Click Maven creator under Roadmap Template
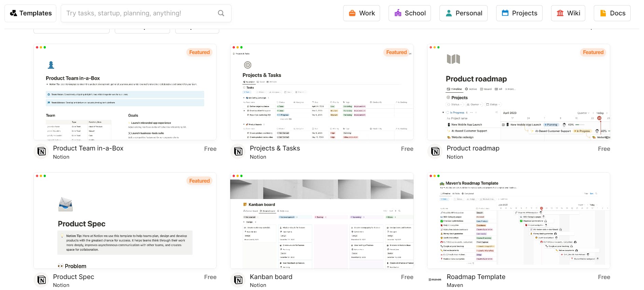The width and height of the screenshot is (644, 290). click(x=455, y=285)
